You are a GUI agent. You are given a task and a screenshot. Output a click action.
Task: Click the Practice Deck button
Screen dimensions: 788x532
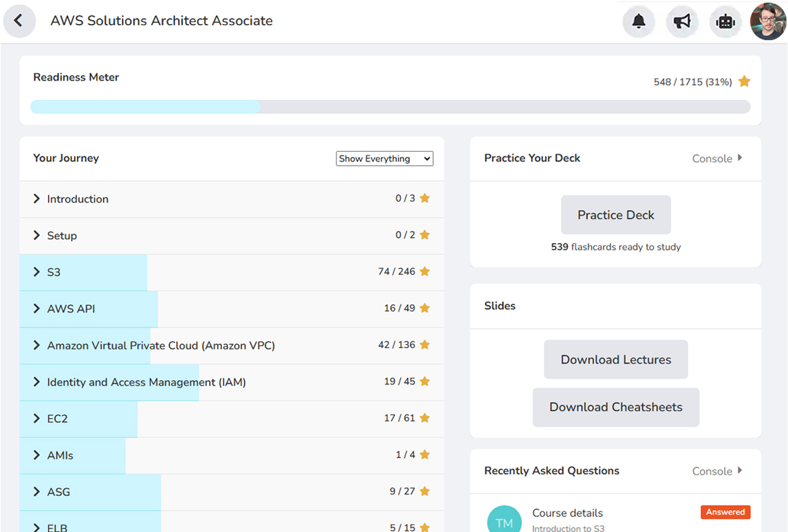615,215
